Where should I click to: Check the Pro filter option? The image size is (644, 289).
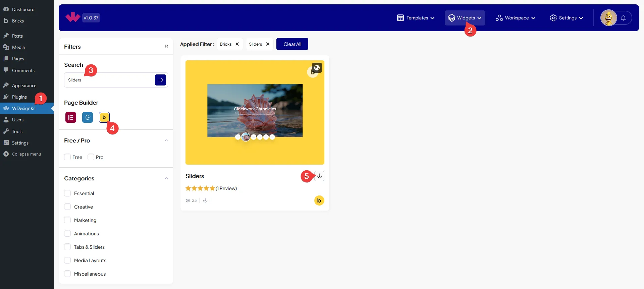[91, 157]
